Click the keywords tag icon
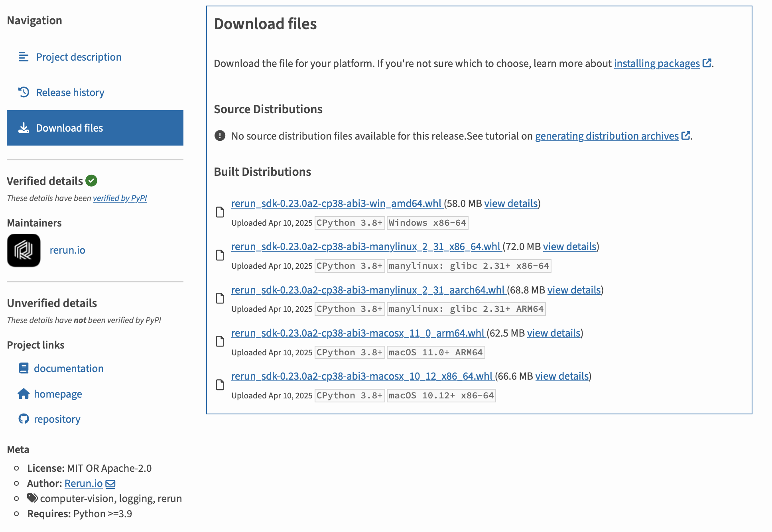Screen dimensions: 772x532 (x=32, y=498)
